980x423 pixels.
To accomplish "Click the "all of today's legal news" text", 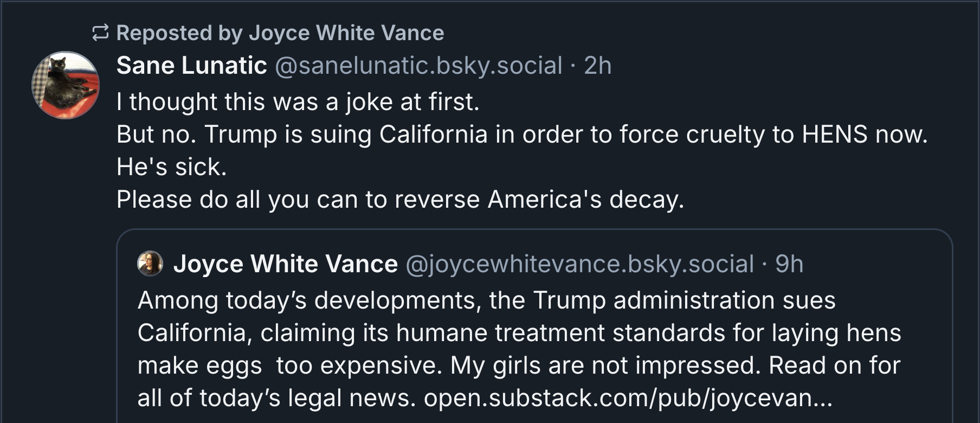I will click(x=276, y=398).
